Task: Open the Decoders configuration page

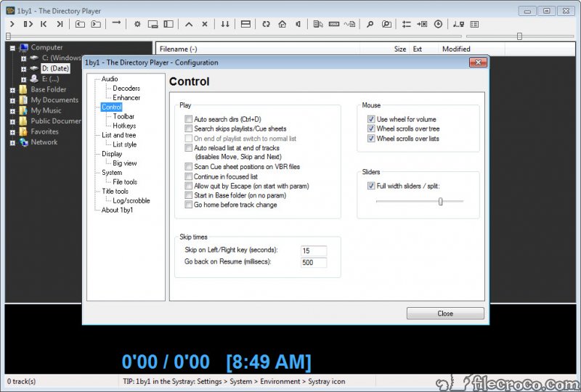Action: [126, 88]
